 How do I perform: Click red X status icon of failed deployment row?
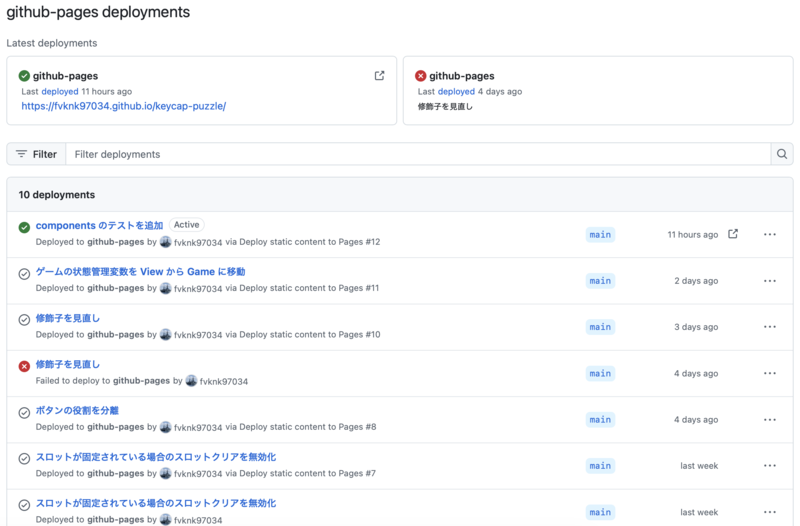[x=24, y=366]
